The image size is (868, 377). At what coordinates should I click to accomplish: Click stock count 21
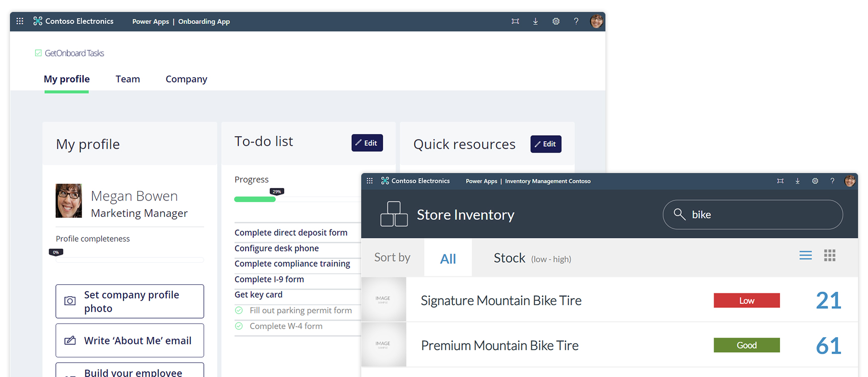click(829, 301)
